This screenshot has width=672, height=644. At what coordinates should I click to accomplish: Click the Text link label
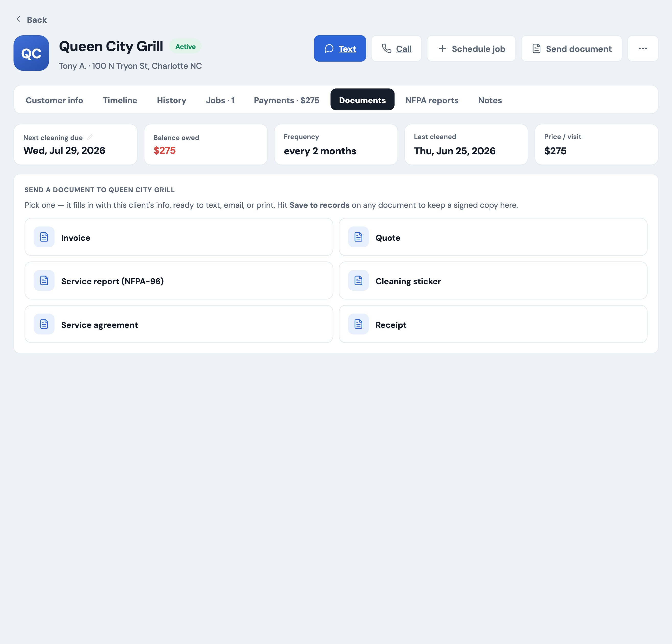point(347,49)
